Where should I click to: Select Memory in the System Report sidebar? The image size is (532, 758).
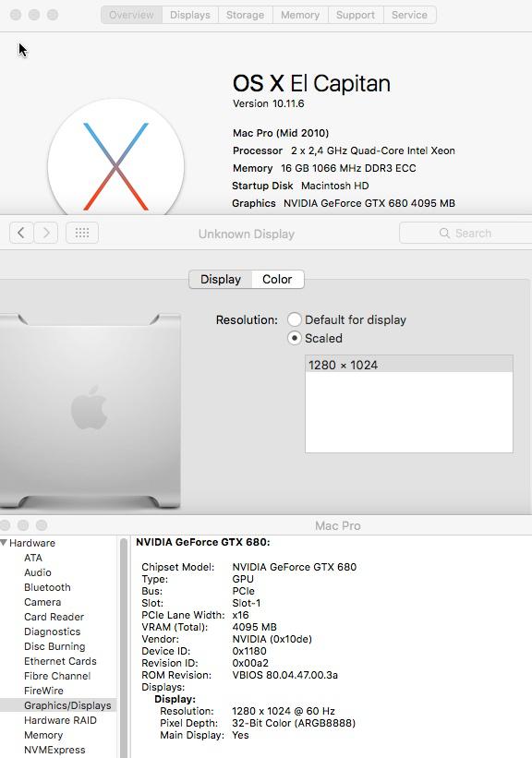coord(43,735)
